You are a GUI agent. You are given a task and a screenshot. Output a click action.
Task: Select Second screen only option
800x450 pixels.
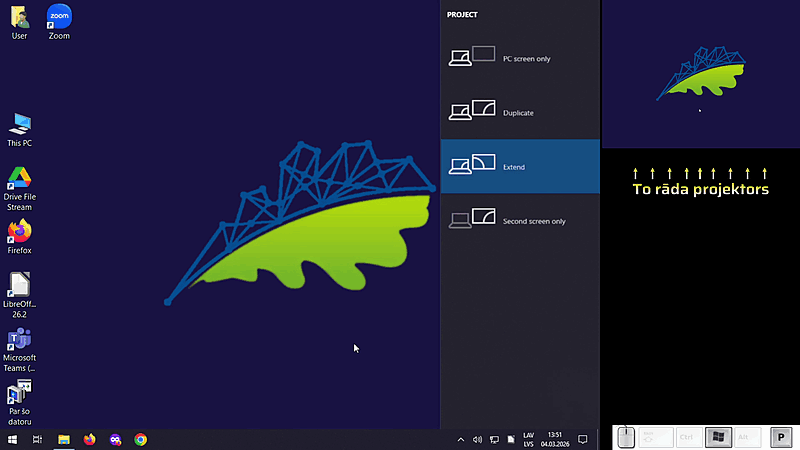520,220
